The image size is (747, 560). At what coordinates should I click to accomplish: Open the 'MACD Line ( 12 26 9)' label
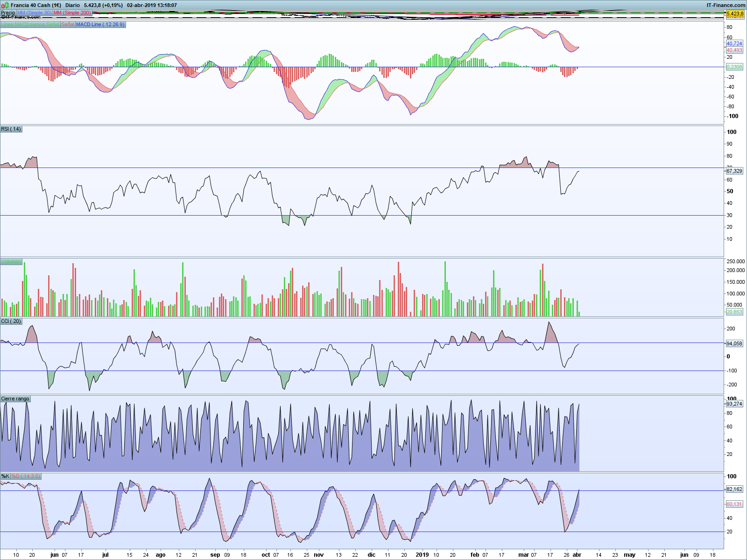click(100, 24)
